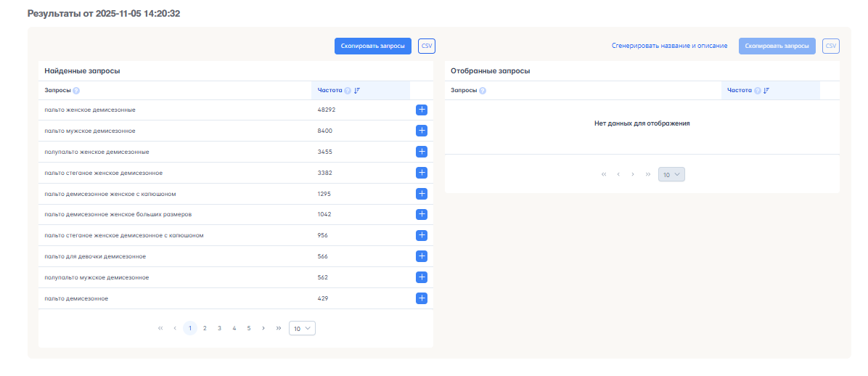Click plus icon next to 'пальто демисезонное'
The width and height of the screenshot is (868, 376).
point(422,298)
